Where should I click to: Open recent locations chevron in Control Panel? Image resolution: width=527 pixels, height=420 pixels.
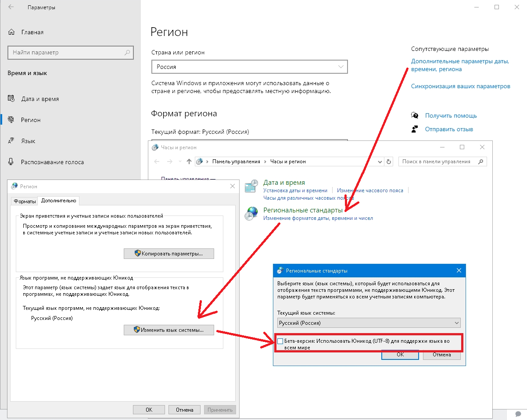point(181,162)
